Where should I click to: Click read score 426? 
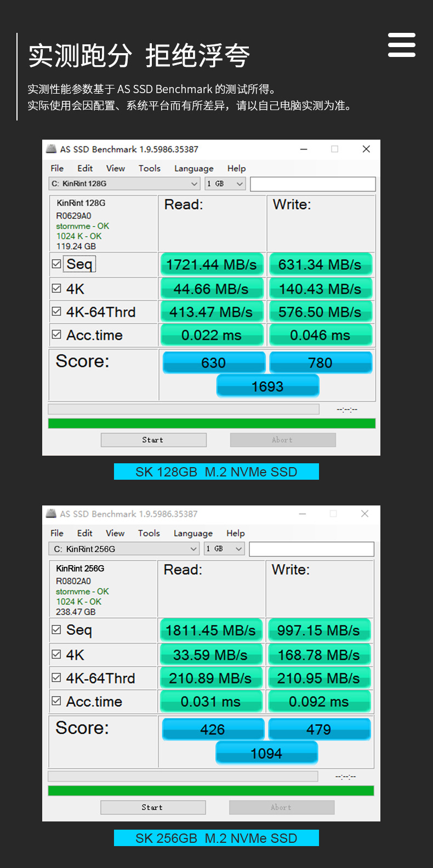213,729
